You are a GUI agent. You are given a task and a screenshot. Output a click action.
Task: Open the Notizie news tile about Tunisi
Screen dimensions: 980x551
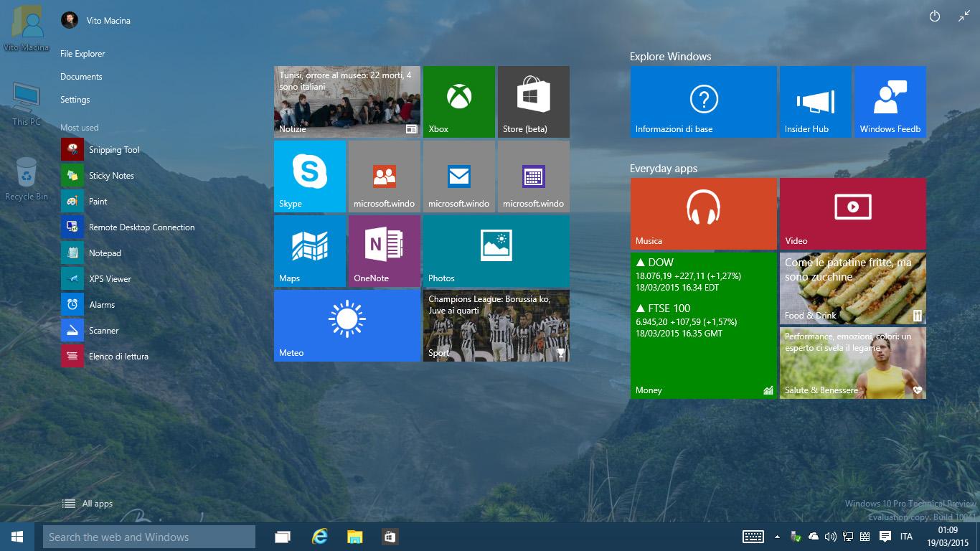point(347,102)
